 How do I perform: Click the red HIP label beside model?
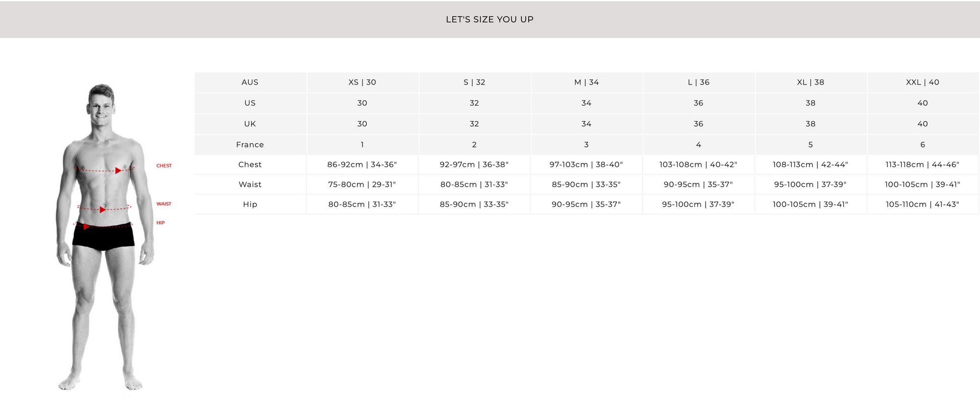161,222
